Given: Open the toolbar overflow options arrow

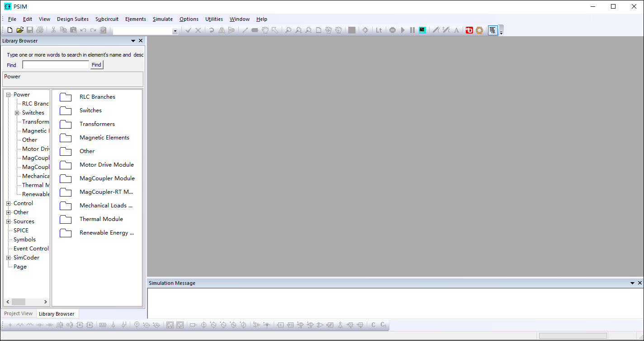Looking at the screenshot, I should coord(501,32).
